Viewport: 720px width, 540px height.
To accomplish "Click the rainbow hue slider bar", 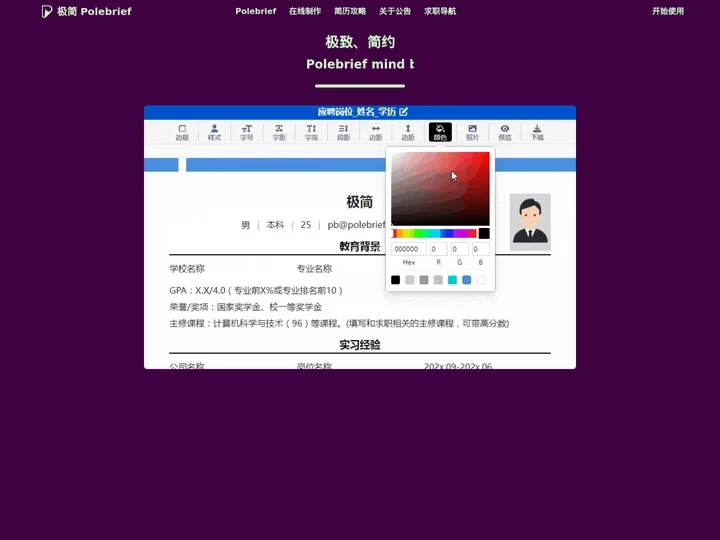I will [433, 233].
